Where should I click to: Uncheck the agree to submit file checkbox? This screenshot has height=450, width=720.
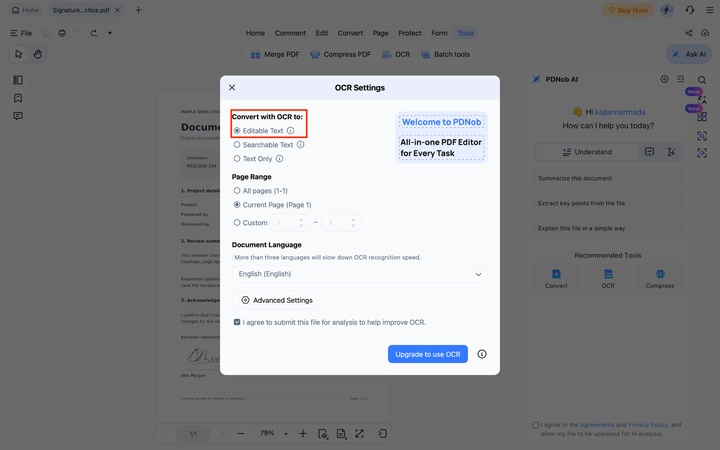coord(237,322)
